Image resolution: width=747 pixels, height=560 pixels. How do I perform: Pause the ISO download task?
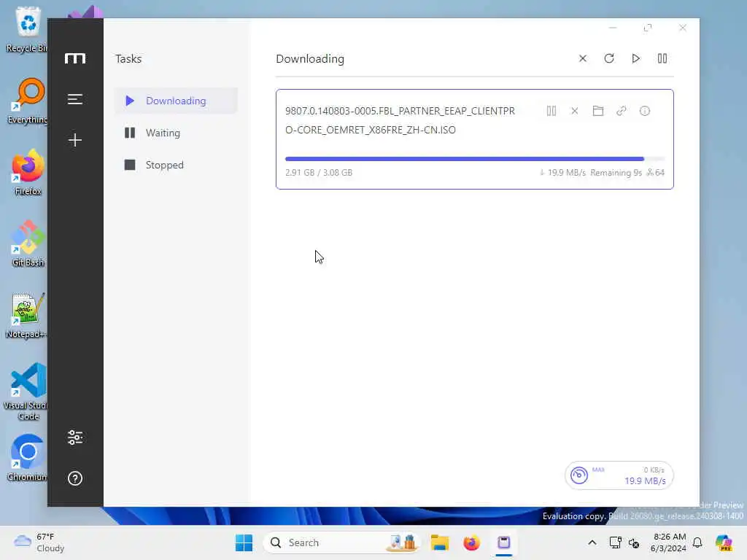pos(551,111)
